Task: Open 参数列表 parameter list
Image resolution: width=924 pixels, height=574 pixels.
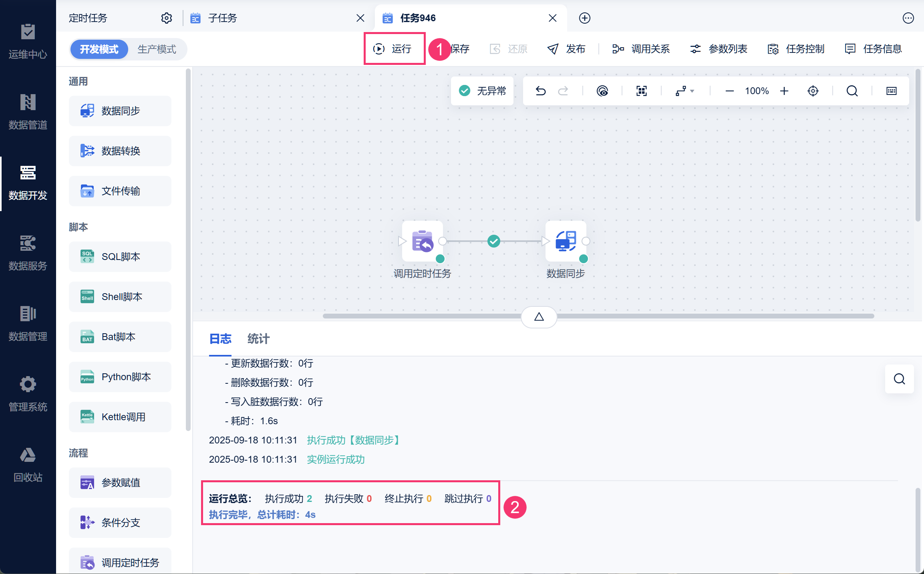Action: (x=719, y=49)
